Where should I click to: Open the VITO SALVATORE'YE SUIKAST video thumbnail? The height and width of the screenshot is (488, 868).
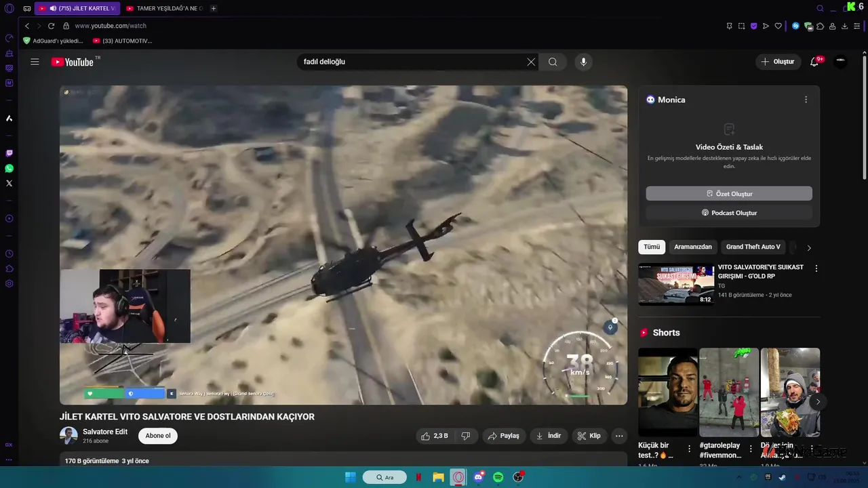coord(676,285)
